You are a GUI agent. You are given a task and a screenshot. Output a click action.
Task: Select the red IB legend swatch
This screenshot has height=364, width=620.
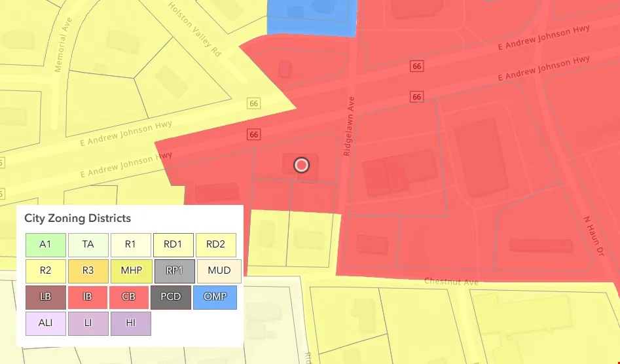[88, 297]
